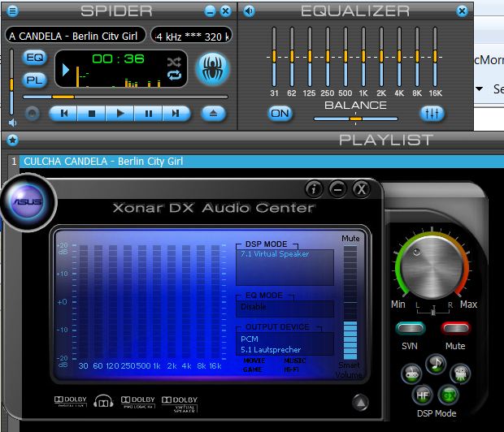Adjust the 500 Hz equalizer band
Screen dimensions: 504x432
point(345,57)
